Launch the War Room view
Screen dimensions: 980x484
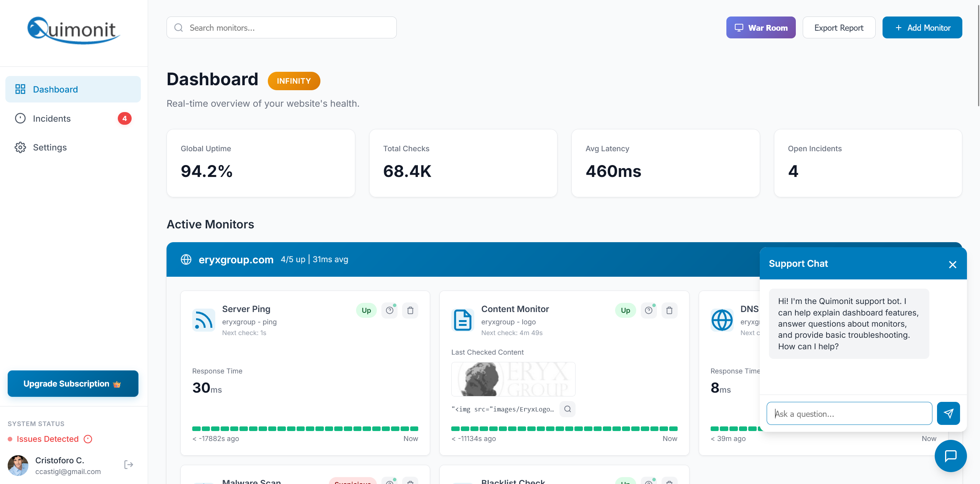[x=761, y=28]
